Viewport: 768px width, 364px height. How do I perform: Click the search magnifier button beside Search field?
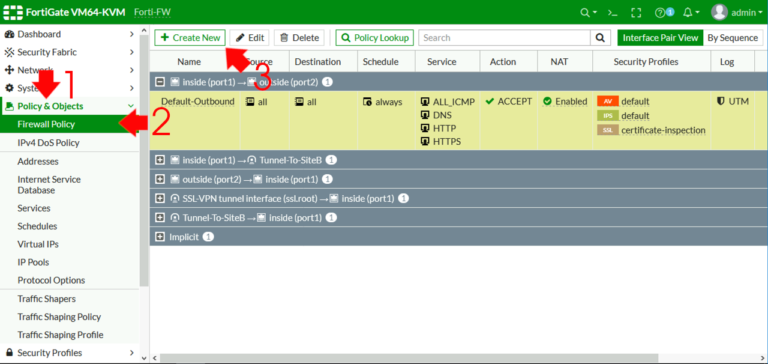600,38
